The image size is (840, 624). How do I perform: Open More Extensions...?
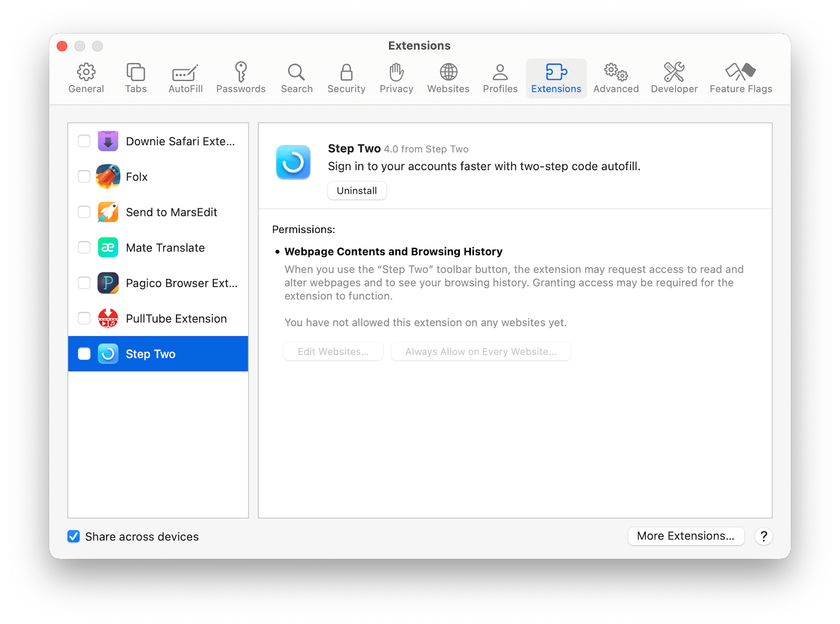tap(686, 536)
